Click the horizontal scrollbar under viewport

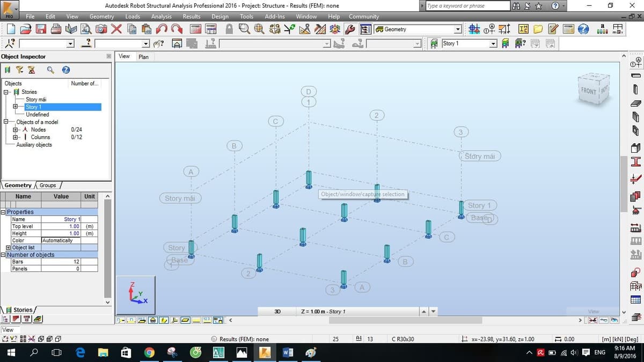point(405,320)
